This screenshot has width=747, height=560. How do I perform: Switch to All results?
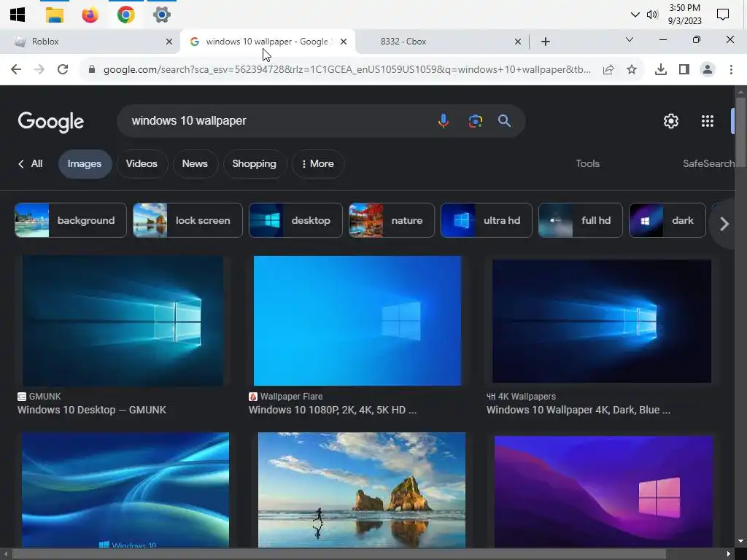click(31, 164)
